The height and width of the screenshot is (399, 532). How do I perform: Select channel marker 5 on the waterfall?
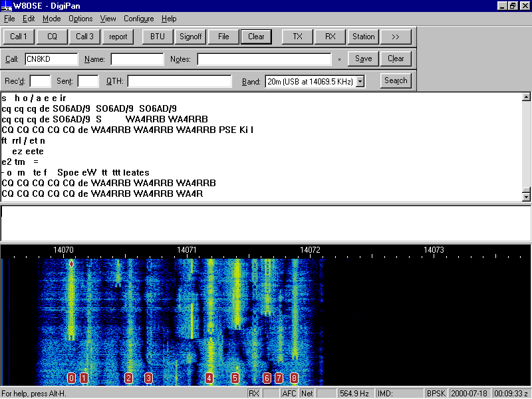[235, 378]
